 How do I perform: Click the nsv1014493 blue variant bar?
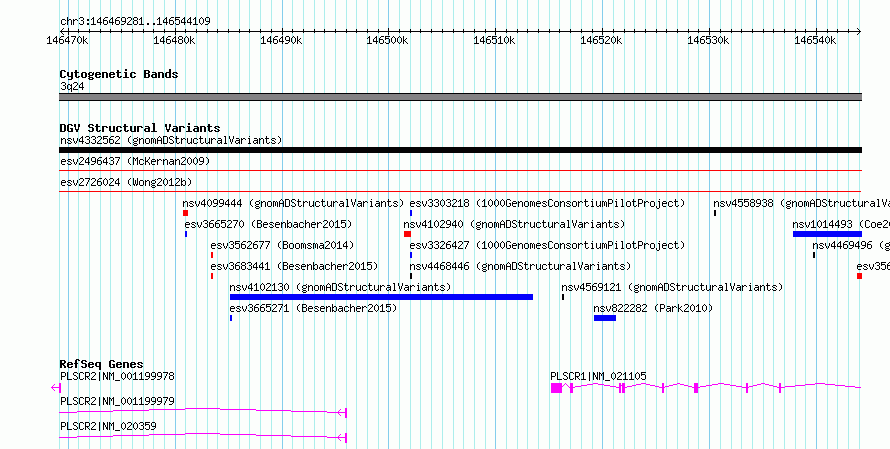click(827, 234)
